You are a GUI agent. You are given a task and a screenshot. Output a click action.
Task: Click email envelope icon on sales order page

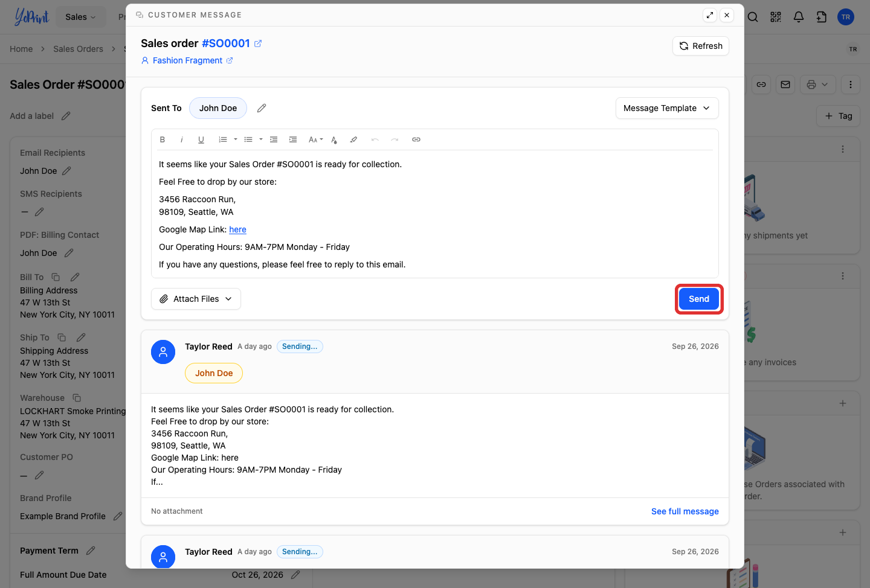tap(785, 85)
